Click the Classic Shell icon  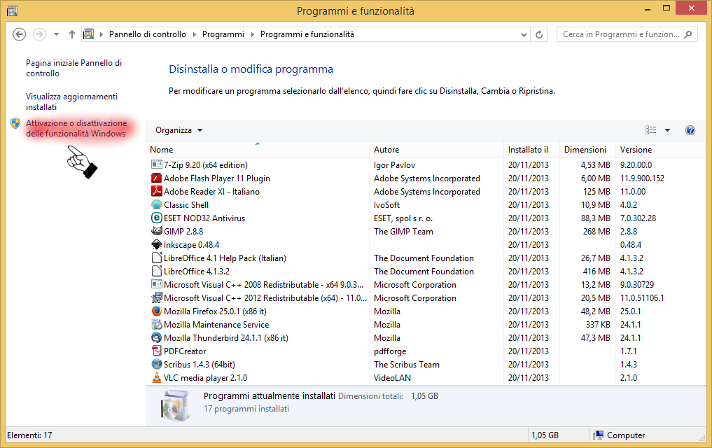(157, 204)
